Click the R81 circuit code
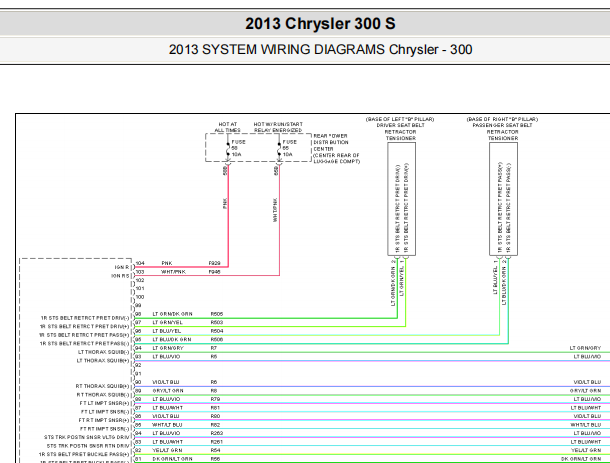The height and width of the screenshot is (463, 610). point(216,408)
